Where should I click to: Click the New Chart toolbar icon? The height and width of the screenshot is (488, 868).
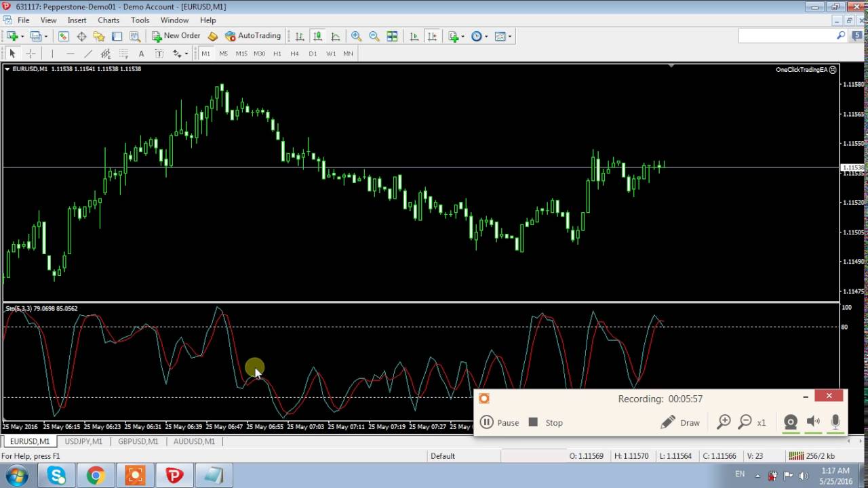tap(12, 36)
